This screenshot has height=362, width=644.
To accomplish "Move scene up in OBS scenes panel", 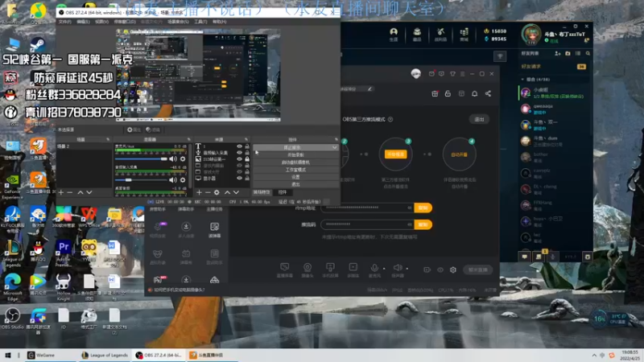I will pyautogui.click(x=80, y=192).
